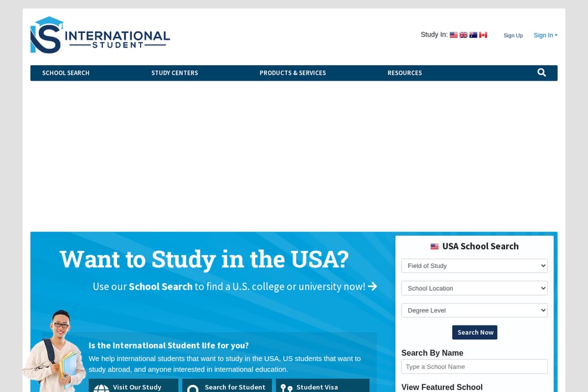Click the Search Now button

pyautogui.click(x=475, y=333)
